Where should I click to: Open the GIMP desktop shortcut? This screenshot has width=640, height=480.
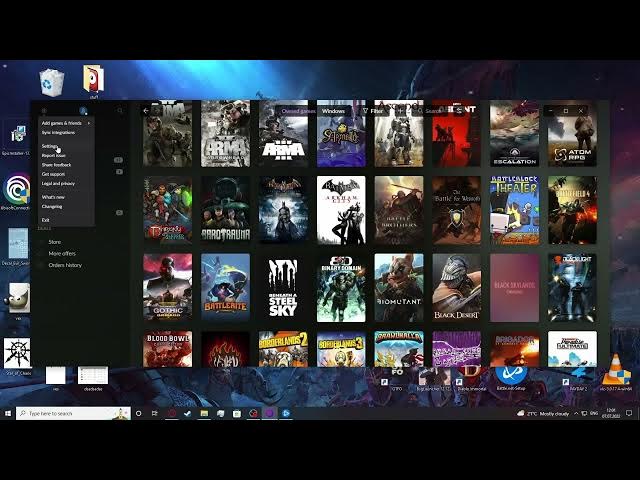pyautogui.click(x=18, y=300)
